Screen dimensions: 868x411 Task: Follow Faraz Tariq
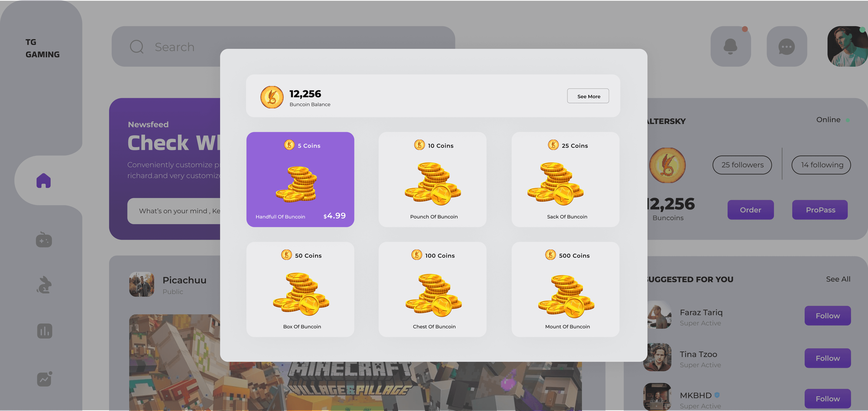(828, 316)
